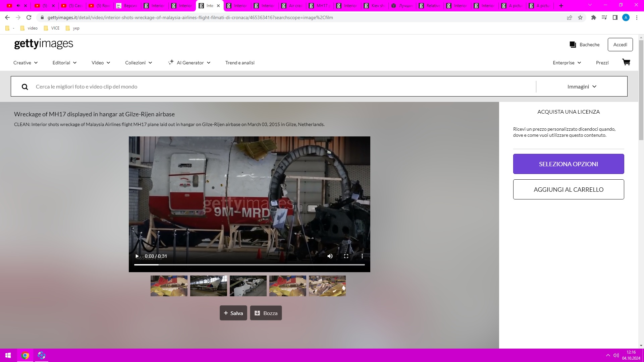644x362 pixels.
Task: Click the Bozza download button
Action: click(266, 313)
